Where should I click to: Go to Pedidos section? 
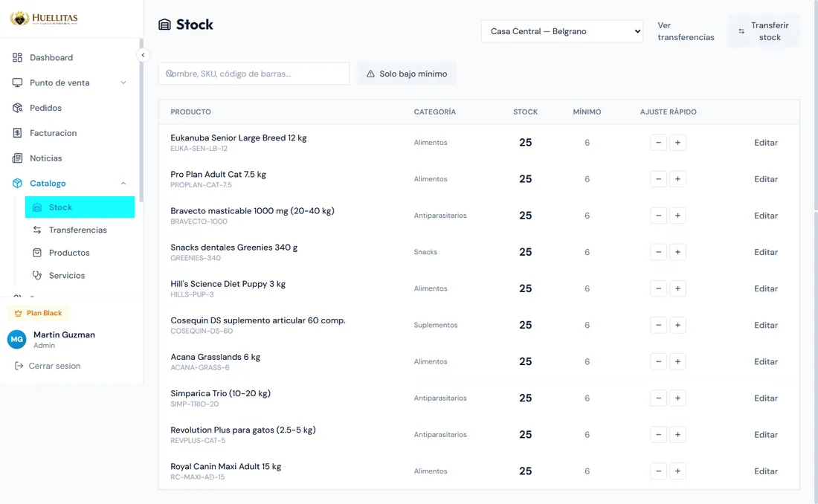click(45, 108)
